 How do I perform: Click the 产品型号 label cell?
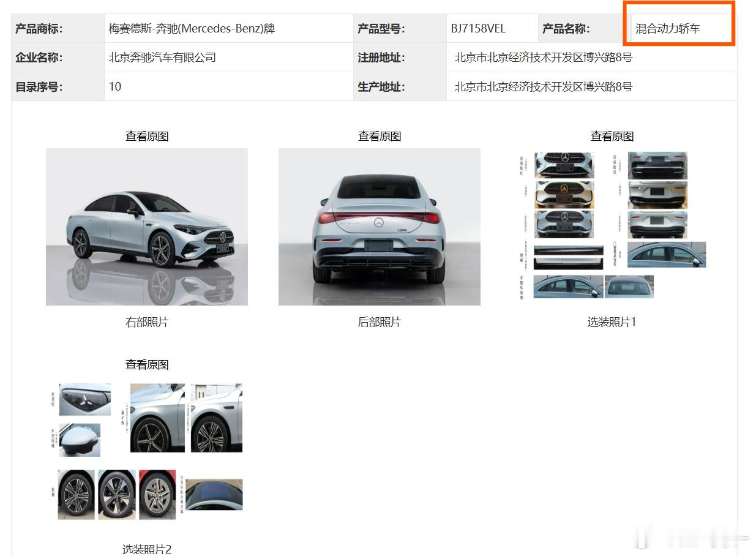point(400,29)
